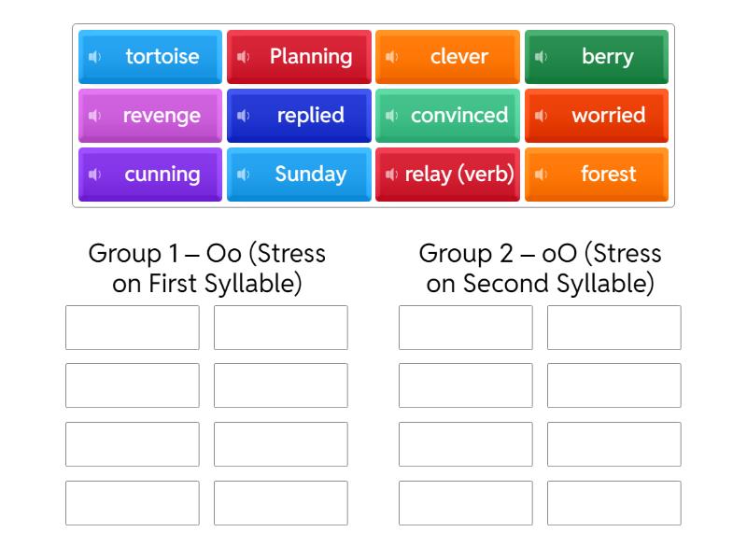Viewport: 747px width, 560px height.
Task: Click the Sunday speaker icon
Action: (x=243, y=175)
